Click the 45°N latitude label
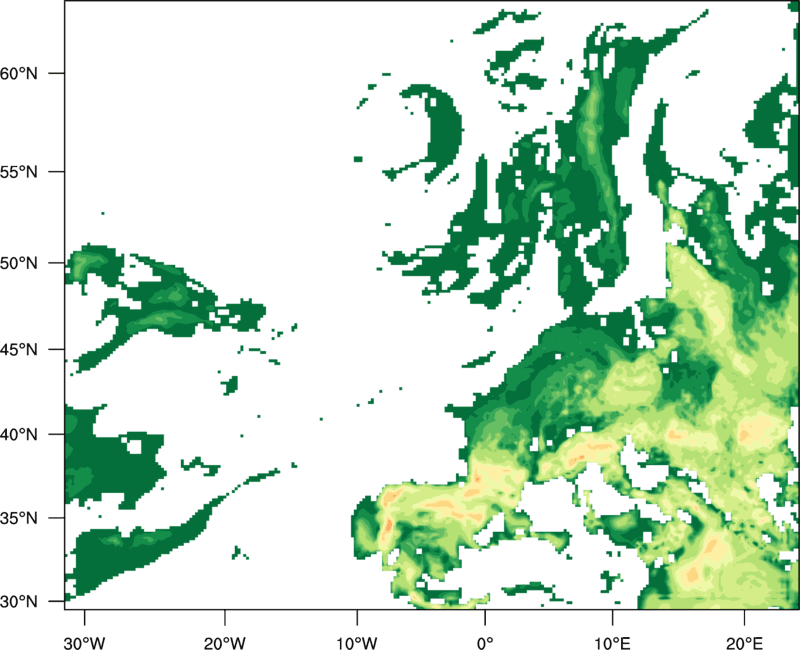This screenshot has width=800, height=650. [x=18, y=349]
